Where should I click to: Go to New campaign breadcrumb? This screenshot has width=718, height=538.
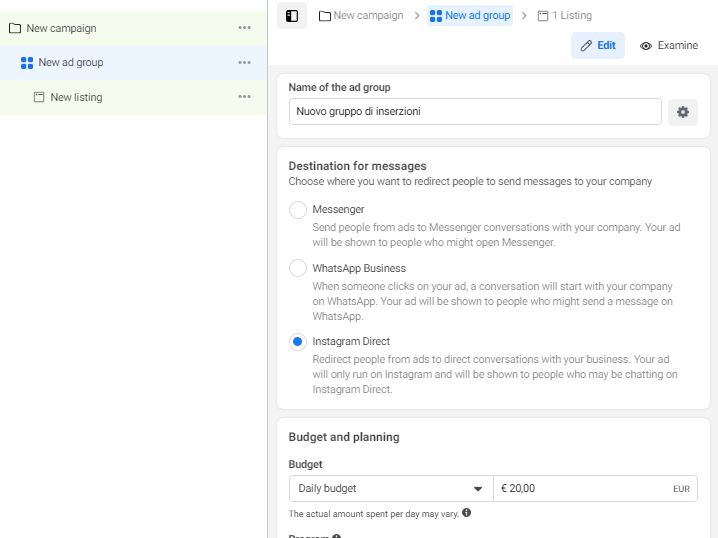[x=361, y=16]
